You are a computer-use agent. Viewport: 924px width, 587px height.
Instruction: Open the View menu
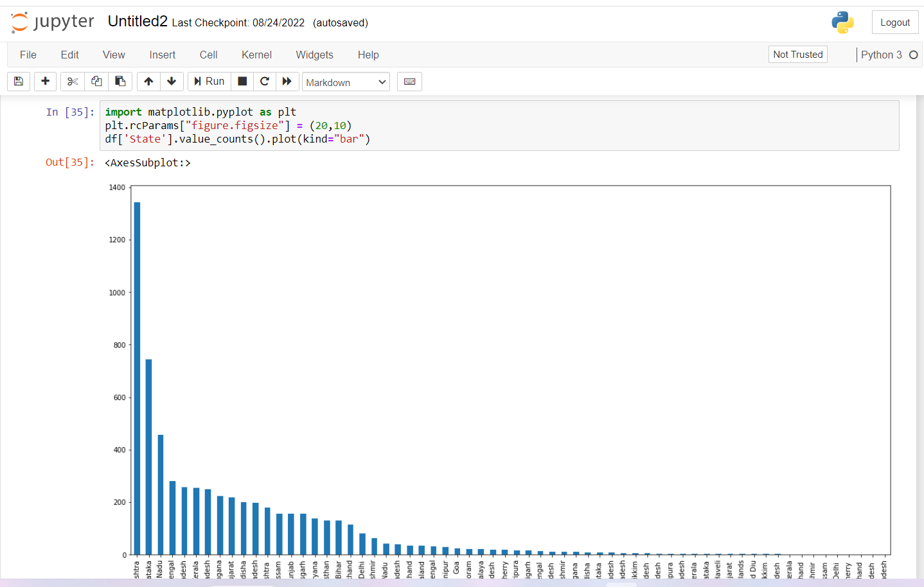point(114,55)
